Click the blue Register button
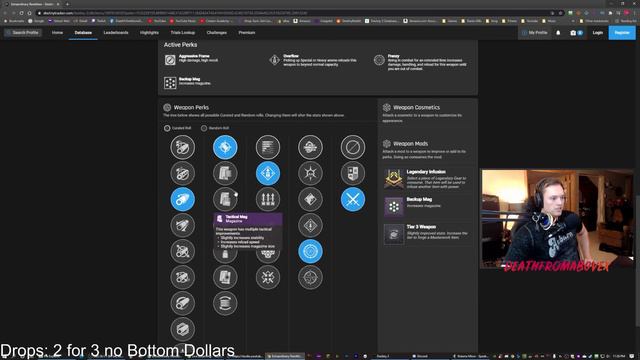640x360 pixels. pyautogui.click(x=622, y=33)
